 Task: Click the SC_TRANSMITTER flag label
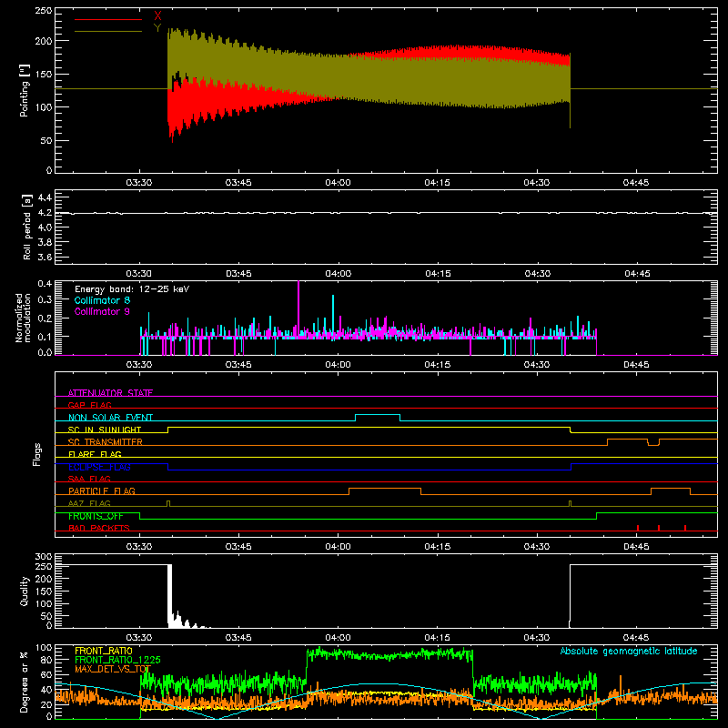click(106, 442)
